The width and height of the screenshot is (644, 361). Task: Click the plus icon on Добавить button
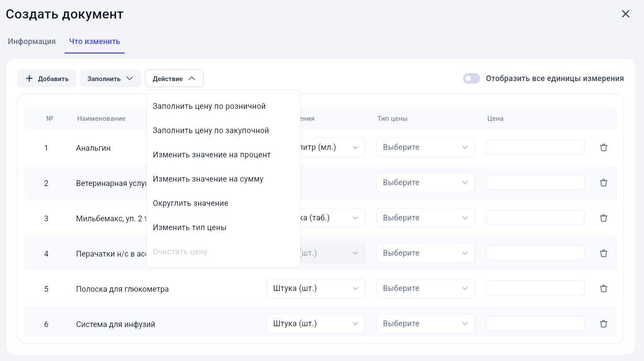tap(29, 78)
